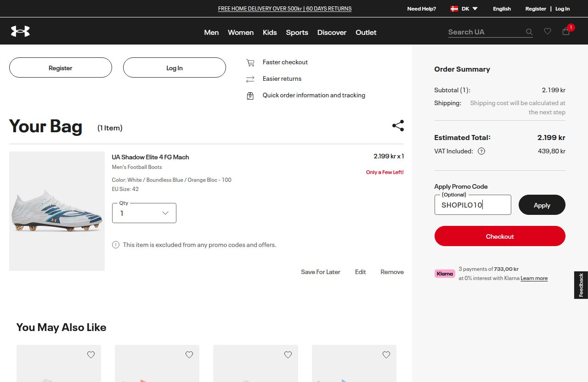Click the 'Only a Few Left!' text

click(385, 172)
